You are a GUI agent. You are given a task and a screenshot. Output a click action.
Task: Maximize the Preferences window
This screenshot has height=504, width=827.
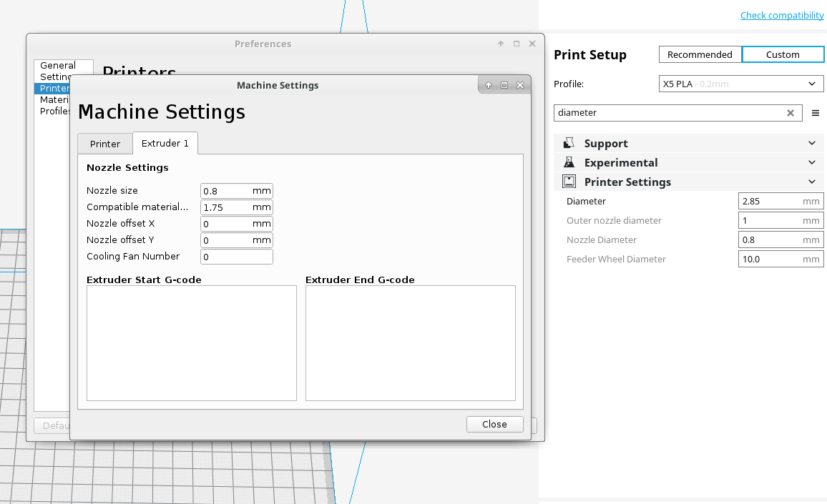point(517,44)
